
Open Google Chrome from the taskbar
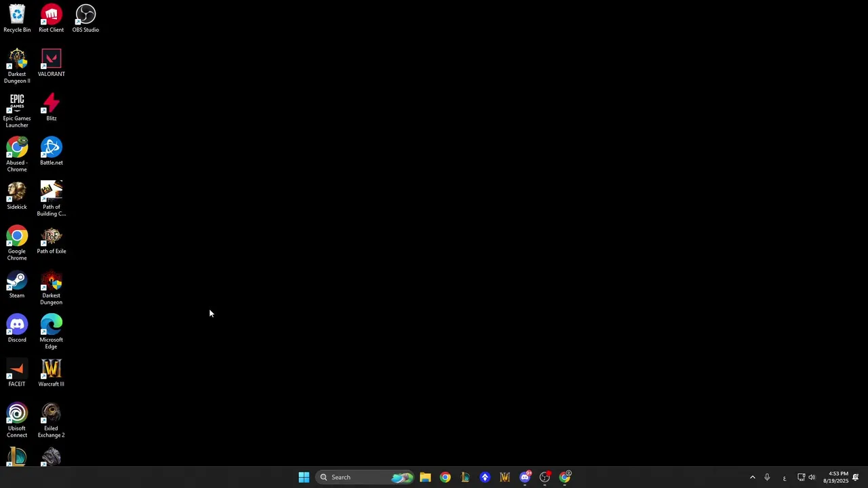445,477
